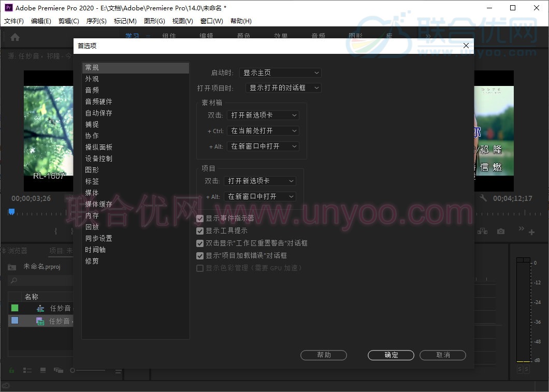Open the 序列(S) menu
This screenshot has height=392, width=549.
pyautogui.click(x=96, y=21)
